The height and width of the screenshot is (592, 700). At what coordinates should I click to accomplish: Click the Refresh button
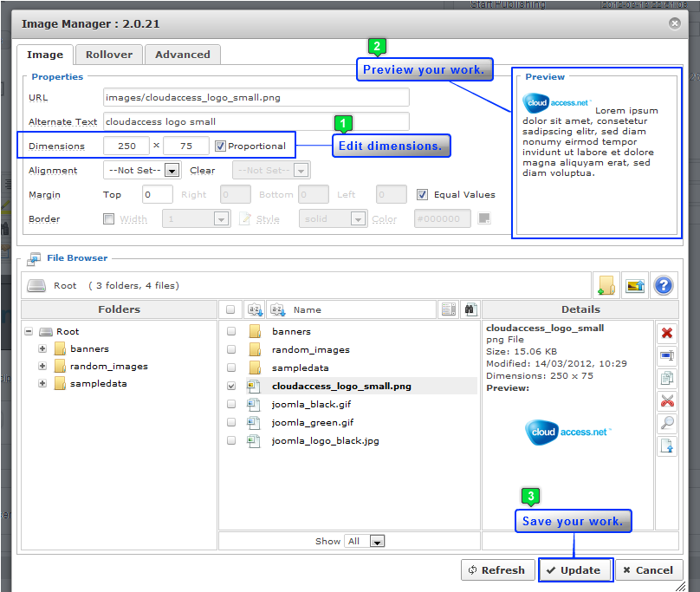[x=496, y=570]
